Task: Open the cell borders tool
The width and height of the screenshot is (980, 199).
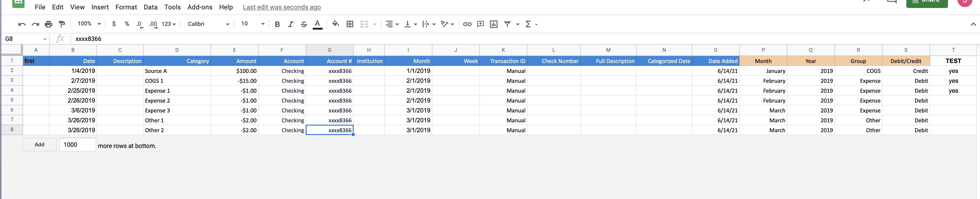Action: [350, 24]
